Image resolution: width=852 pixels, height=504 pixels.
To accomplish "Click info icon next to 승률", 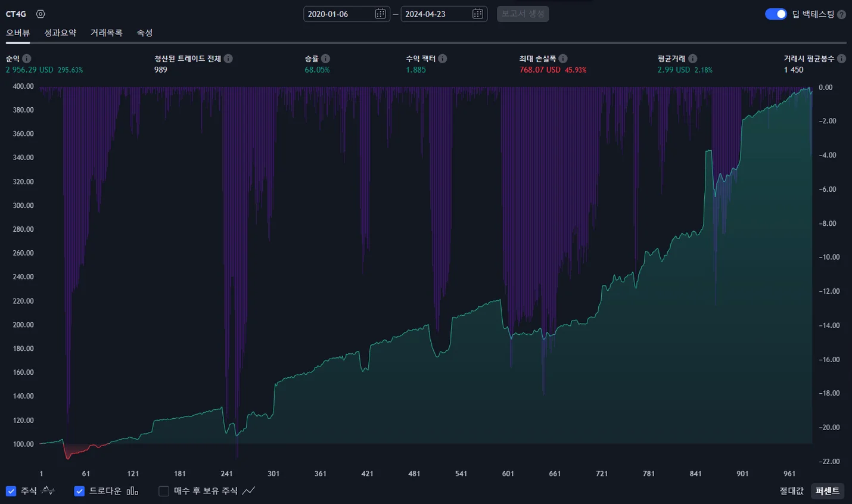I will (325, 58).
